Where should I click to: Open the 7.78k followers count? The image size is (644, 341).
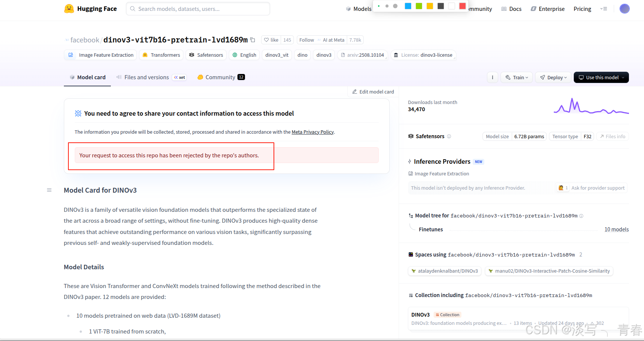click(355, 40)
